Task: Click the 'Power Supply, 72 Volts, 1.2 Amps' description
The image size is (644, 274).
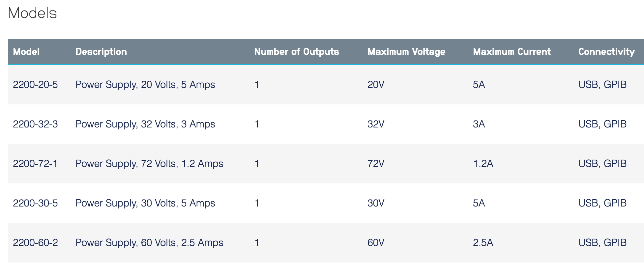Action: pos(149,164)
